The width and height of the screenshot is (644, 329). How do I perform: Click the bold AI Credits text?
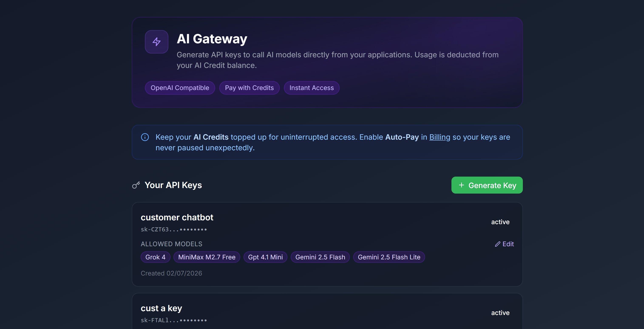211,137
